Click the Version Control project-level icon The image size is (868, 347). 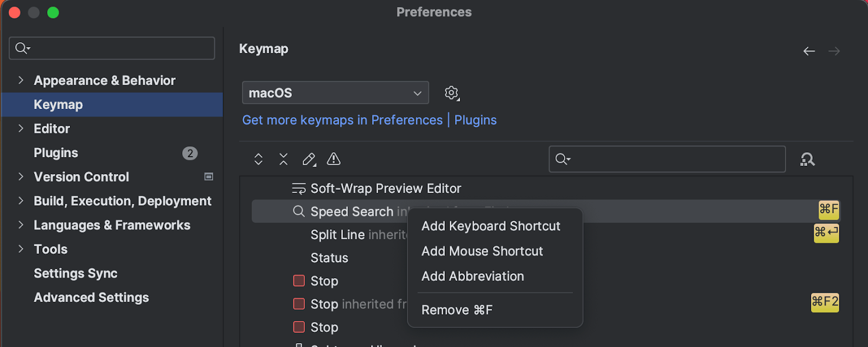click(x=208, y=177)
